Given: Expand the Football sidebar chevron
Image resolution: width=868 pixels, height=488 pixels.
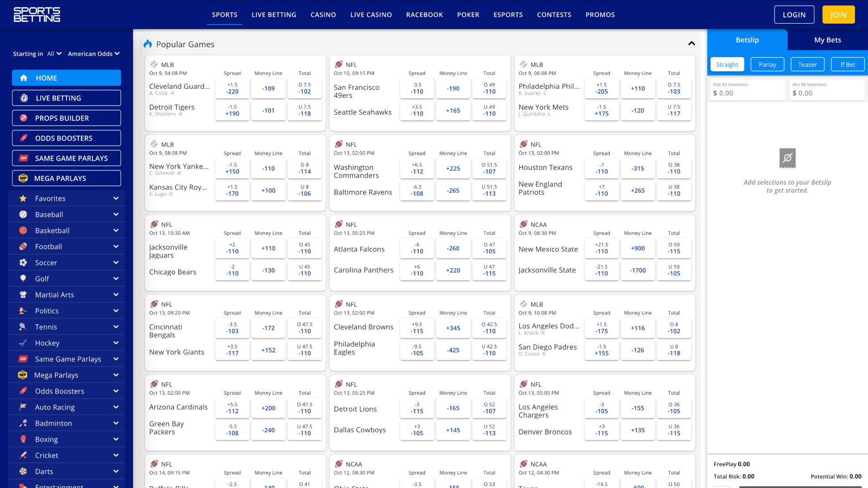Looking at the screenshot, I should pos(116,246).
